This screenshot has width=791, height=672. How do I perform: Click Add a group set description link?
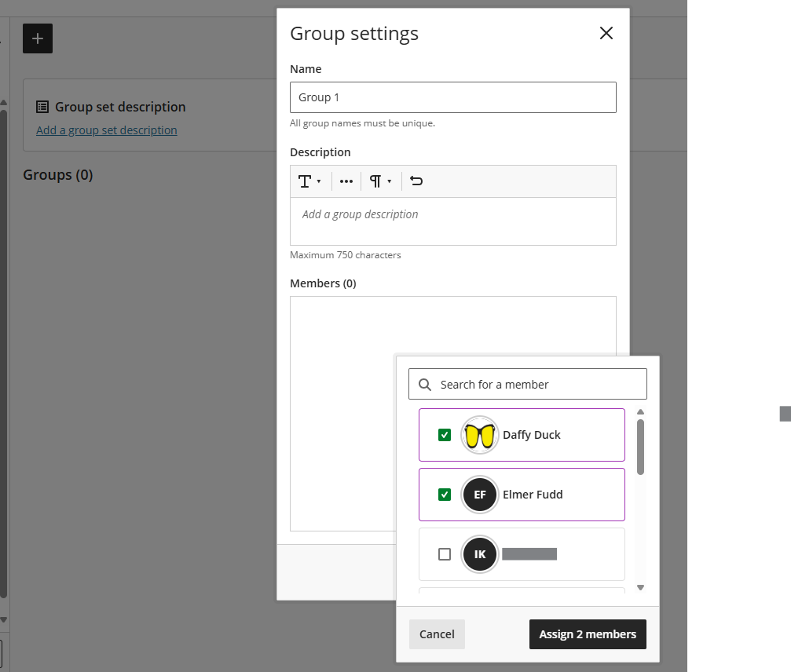107,130
